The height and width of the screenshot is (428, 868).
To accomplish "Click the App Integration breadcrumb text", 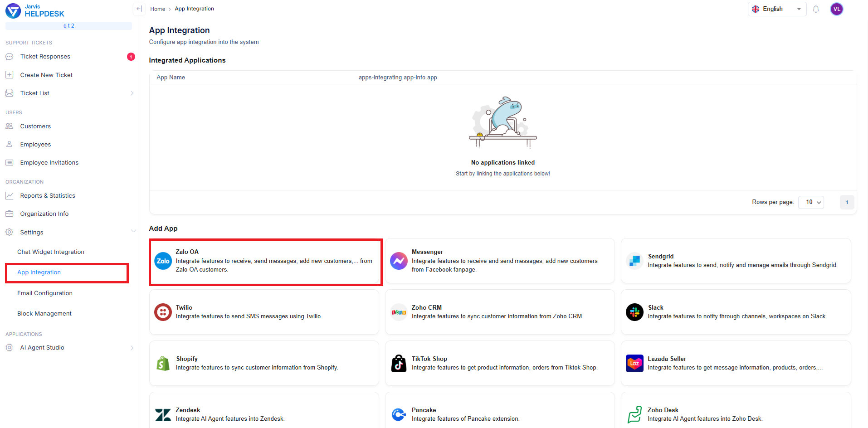I will pos(195,9).
